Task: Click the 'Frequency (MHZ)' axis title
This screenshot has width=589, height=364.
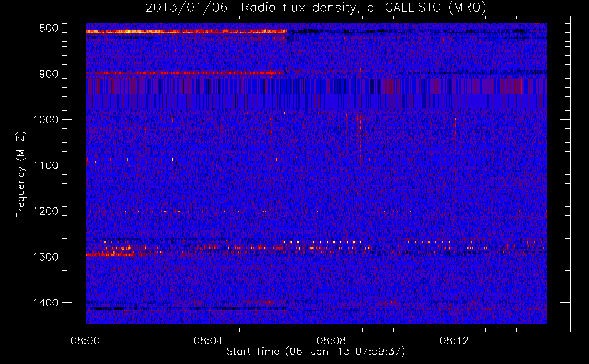Action: point(21,174)
